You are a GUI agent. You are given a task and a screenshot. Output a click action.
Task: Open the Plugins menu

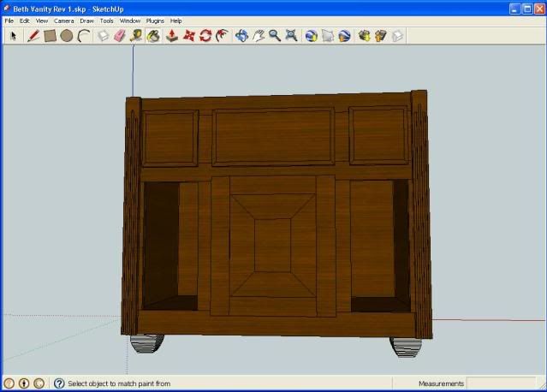coord(155,21)
